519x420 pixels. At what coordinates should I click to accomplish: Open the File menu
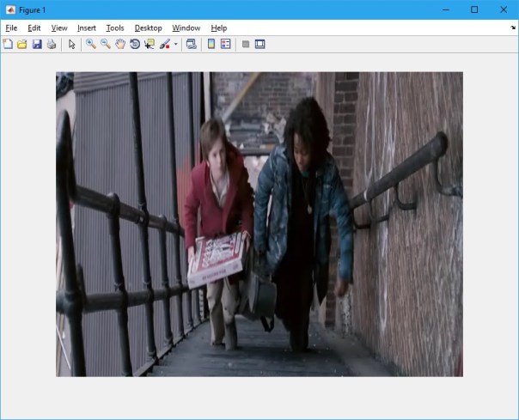click(11, 28)
